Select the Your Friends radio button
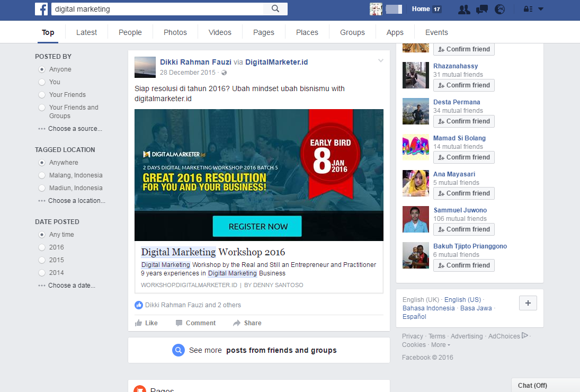This screenshot has width=580, height=392. [42, 95]
